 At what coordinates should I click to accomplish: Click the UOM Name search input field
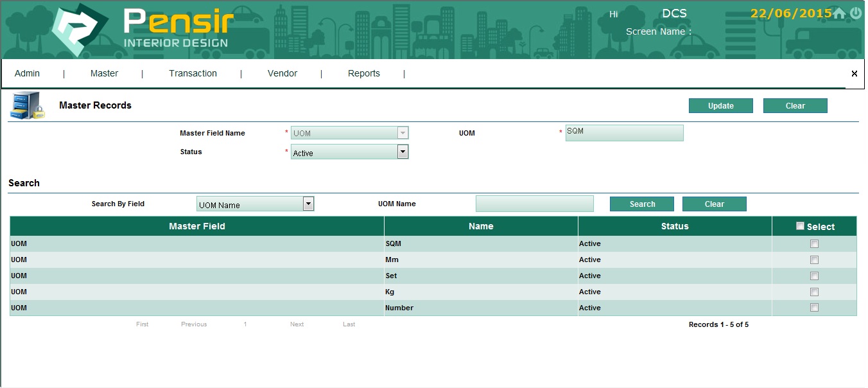(534, 204)
